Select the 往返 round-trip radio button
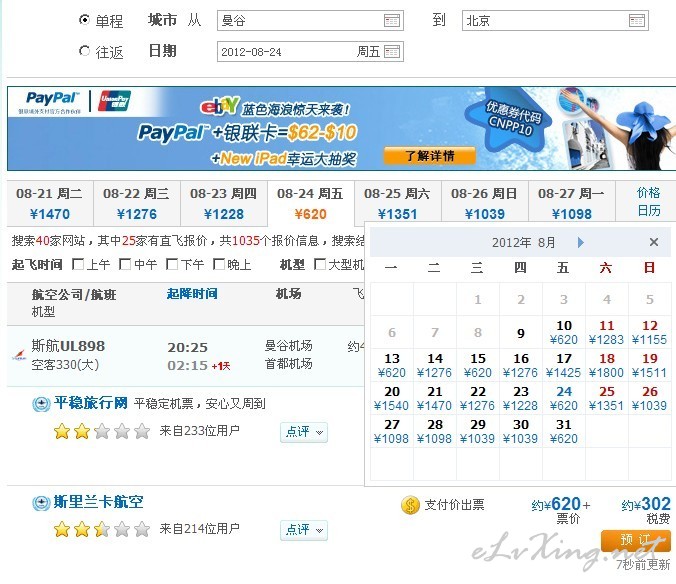Viewport: 676px width, 584px height. tap(84, 52)
